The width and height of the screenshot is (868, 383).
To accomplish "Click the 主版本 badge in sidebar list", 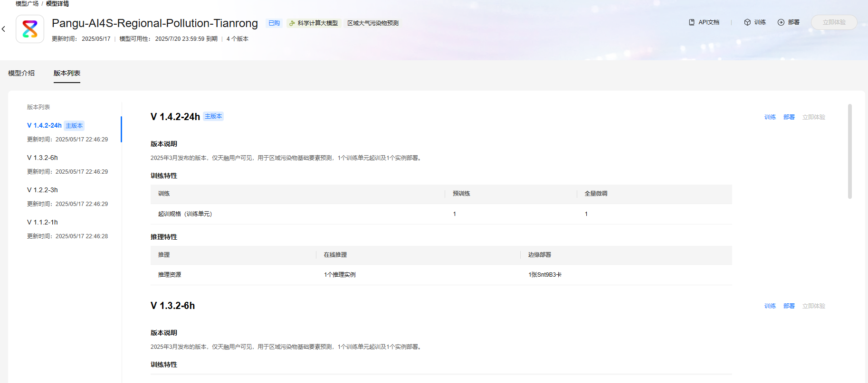I will click(74, 126).
